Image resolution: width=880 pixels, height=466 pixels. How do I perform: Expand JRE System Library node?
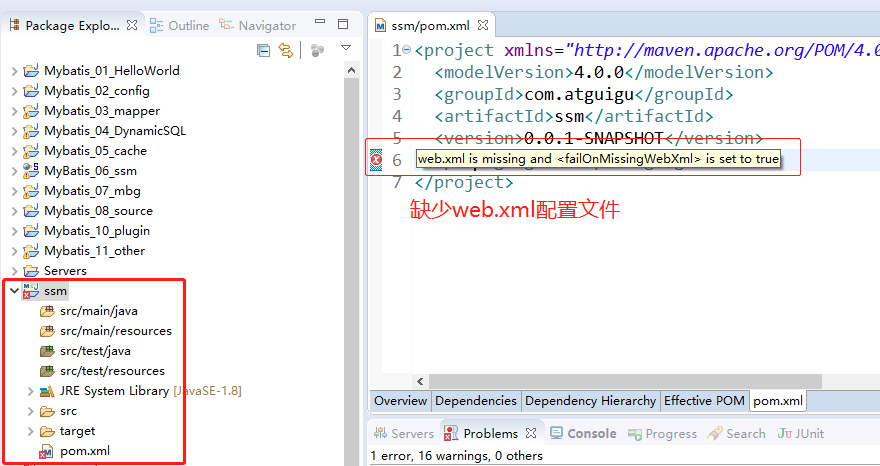(x=31, y=391)
